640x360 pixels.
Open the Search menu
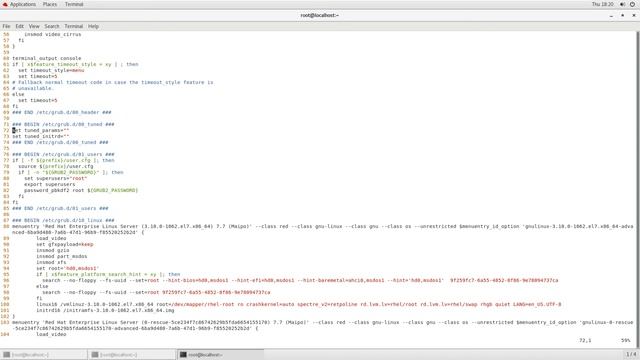tap(52, 26)
